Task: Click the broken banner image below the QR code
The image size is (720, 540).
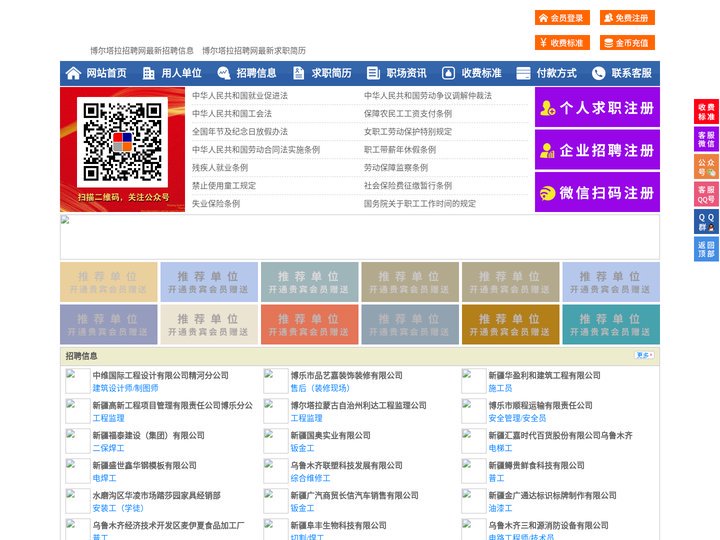Action: pos(360,237)
